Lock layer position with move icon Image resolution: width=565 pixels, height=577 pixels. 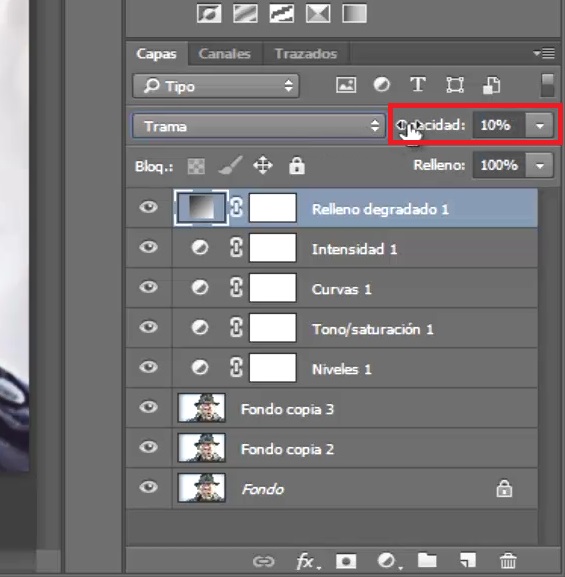[x=263, y=165]
